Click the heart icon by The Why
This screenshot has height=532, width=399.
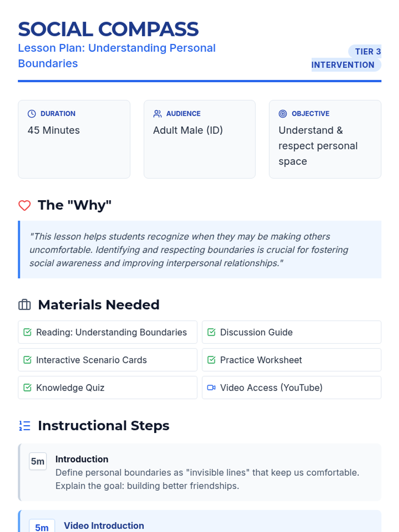25,205
